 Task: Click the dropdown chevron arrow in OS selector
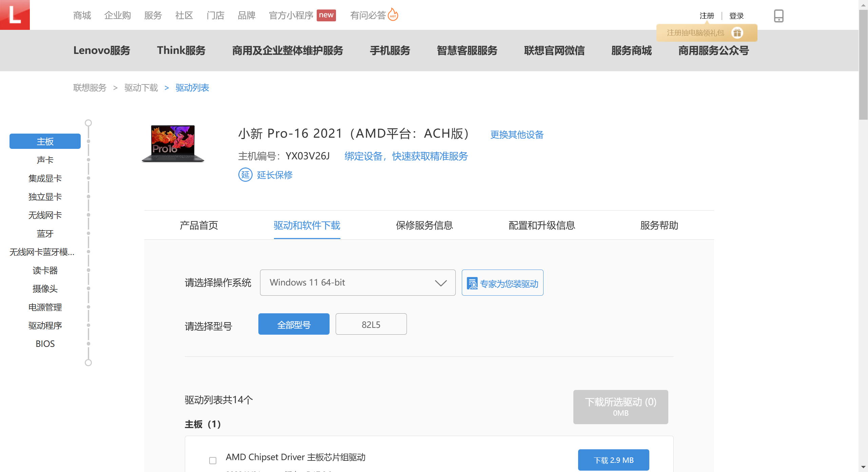click(440, 283)
